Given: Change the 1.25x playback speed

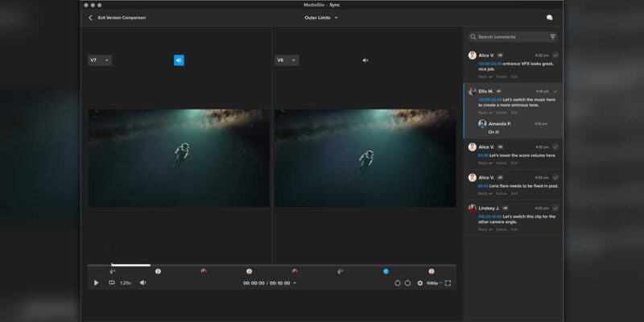Looking at the screenshot, I should (x=126, y=283).
